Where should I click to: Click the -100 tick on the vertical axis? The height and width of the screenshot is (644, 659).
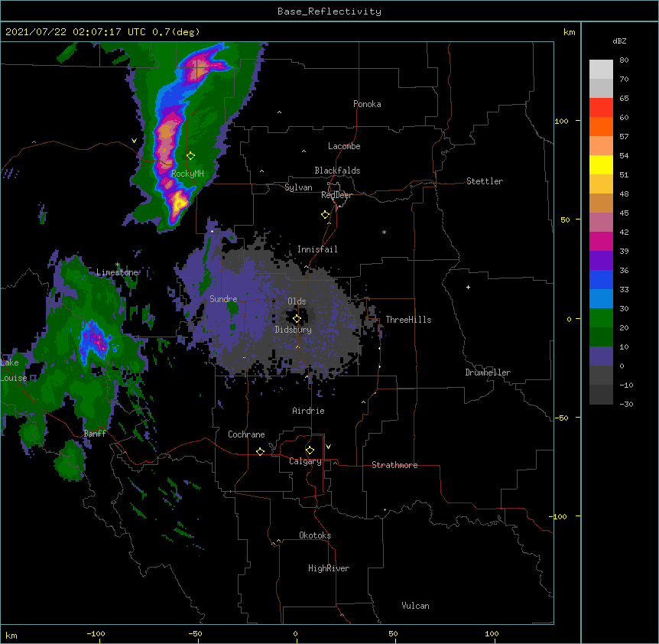pos(559,516)
